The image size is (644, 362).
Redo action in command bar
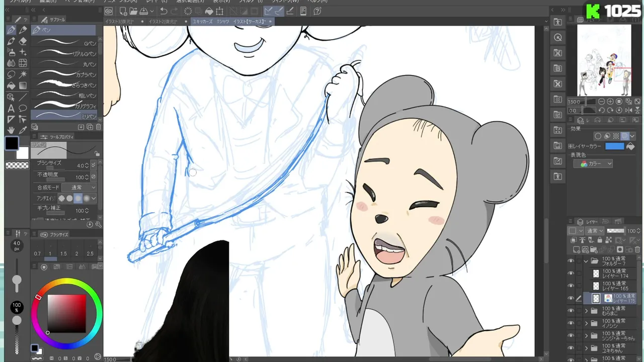point(174,11)
